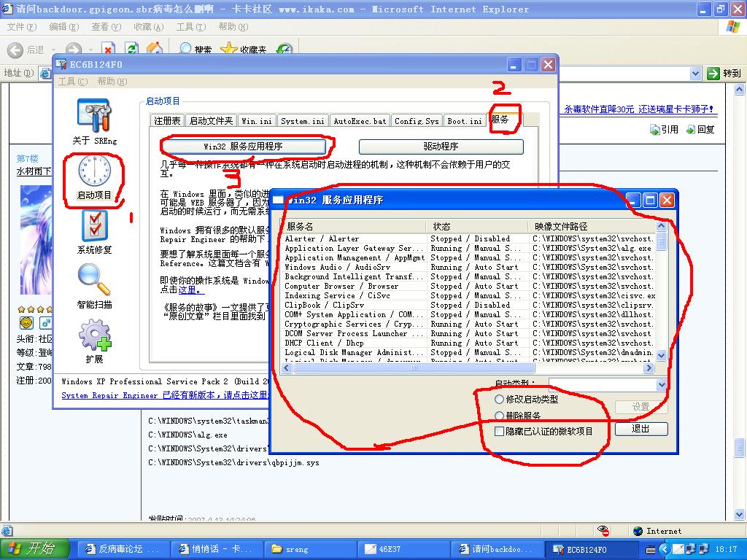Viewport: 747px width, 560px height.
Task: Open the 启动文件夹 tab
Action: [x=211, y=121]
